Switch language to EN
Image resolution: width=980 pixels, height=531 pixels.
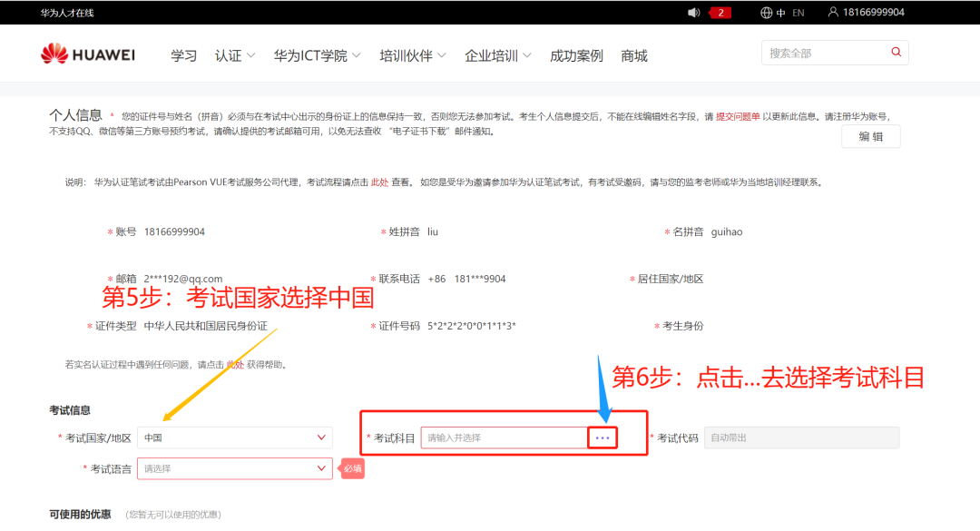click(x=799, y=13)
